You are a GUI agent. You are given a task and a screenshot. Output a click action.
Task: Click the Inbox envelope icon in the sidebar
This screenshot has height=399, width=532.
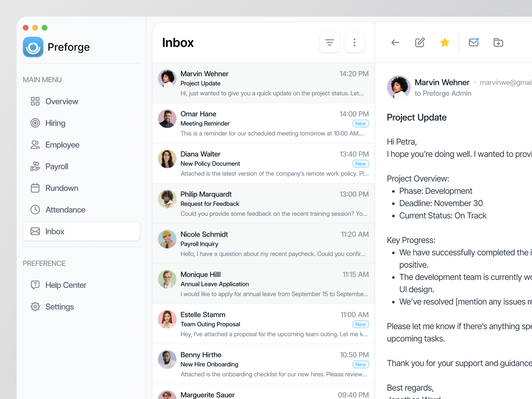35,231
